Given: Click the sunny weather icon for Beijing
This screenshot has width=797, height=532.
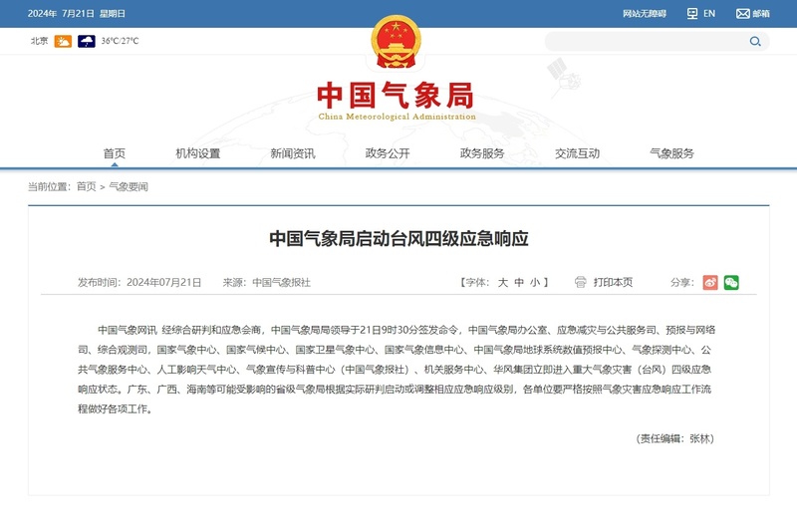Looking at the screenshot, I should click(63, 41).
